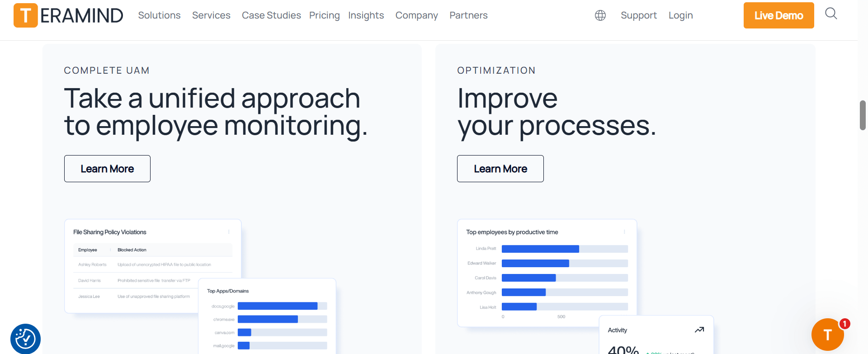
Task: Open cookie consent preferences badge
Action: (x=25, y=339)
